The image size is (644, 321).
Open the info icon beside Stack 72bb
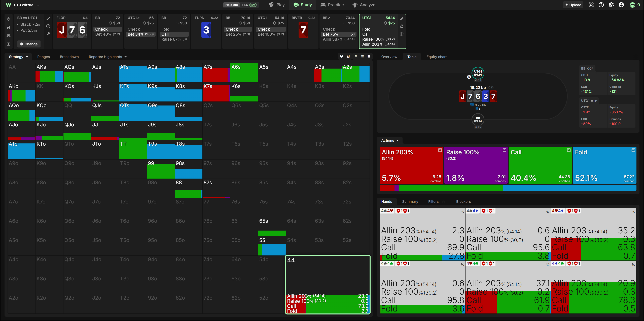tap(48, 26)
